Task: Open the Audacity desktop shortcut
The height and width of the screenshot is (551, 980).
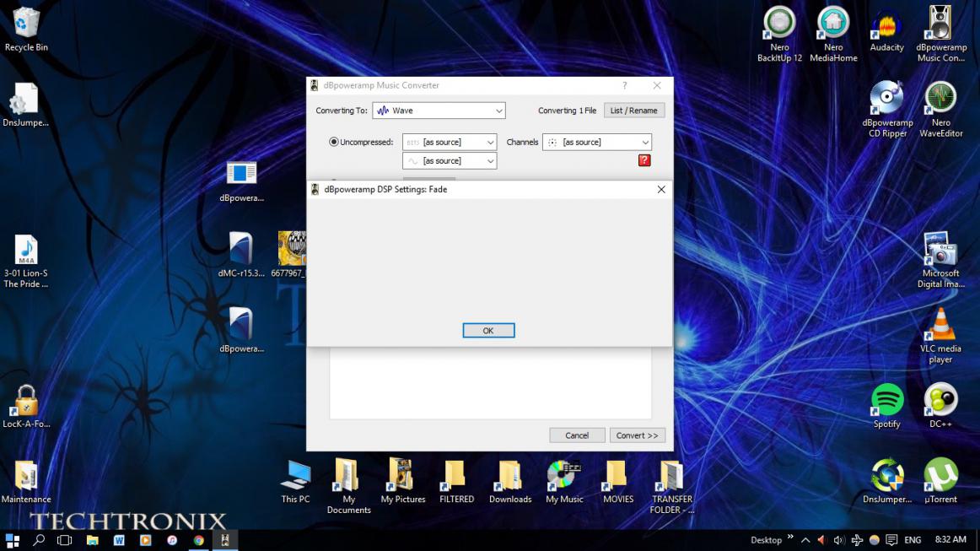Action: tap(886, 25)
